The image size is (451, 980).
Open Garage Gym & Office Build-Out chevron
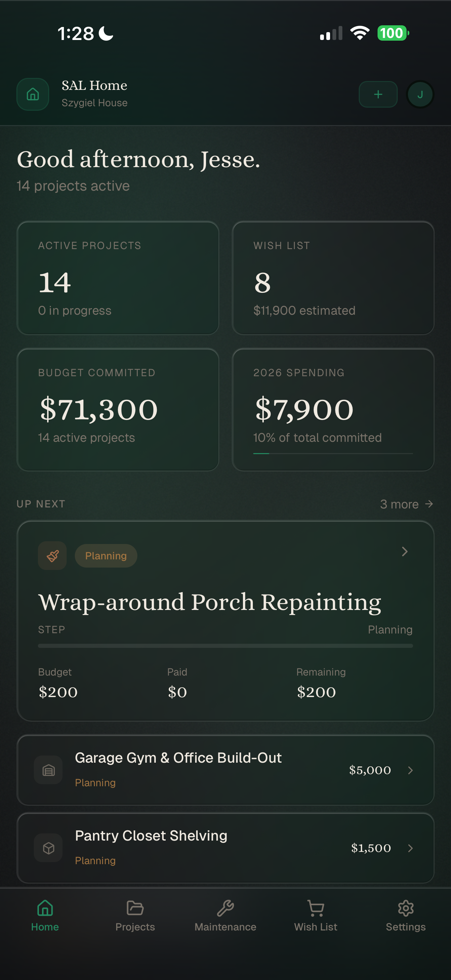coord(410,771)
